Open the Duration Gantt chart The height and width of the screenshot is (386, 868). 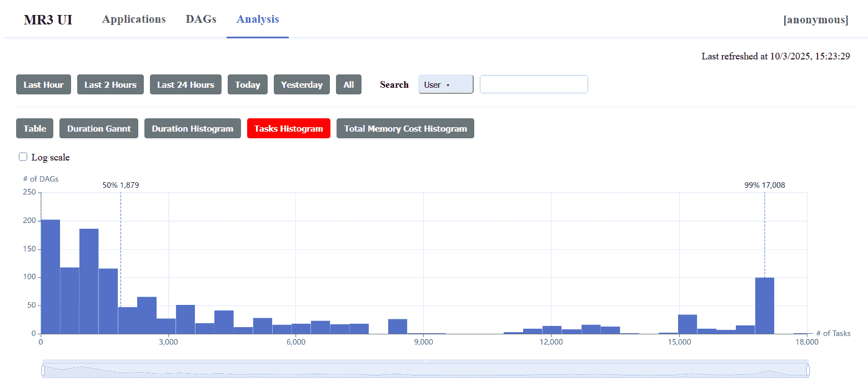tap(99, 128)
